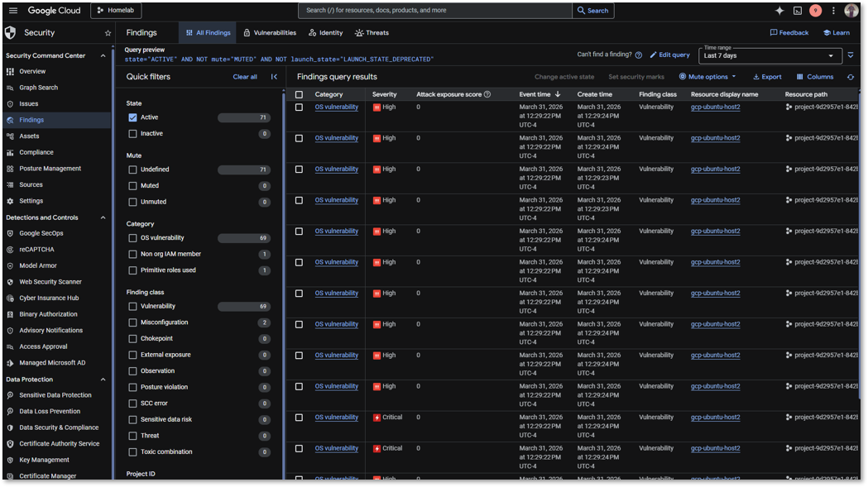The height and width of the screenshot is (487, 868).
Task: Activate Cloud Shell terminal icon
Action: [x=796, y=10]
